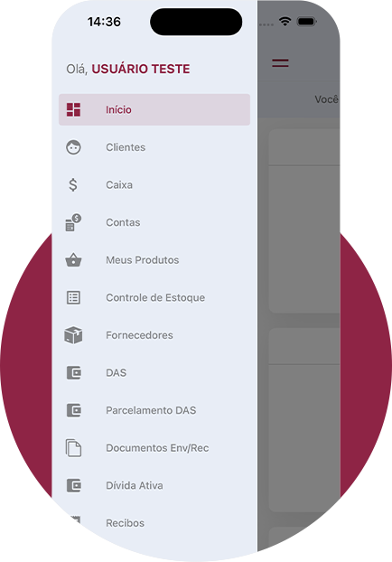The height and width of the screenshot is (562, 392).
Task: Select Dívida Ativa menu entry
Action: (x=154, y=486)
